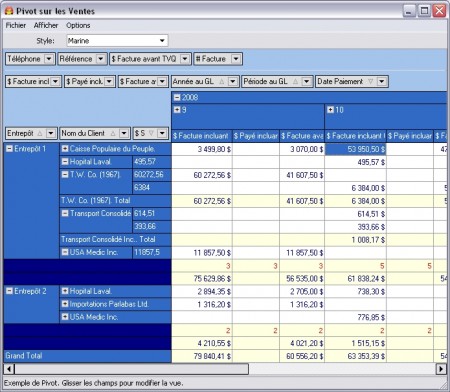The image size is (450, 392).
Task: Click the cell 75 629,86 $
Action: (x=202, y=278)
